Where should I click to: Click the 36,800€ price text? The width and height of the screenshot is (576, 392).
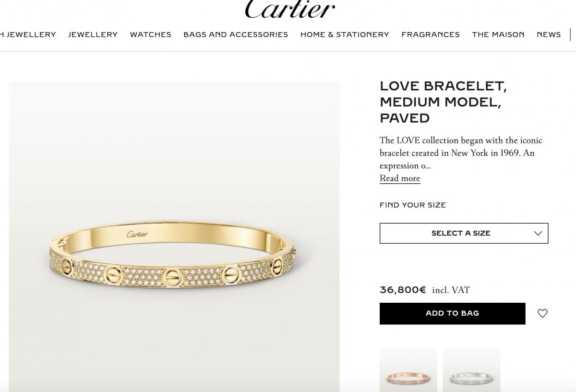coord(403,290)
